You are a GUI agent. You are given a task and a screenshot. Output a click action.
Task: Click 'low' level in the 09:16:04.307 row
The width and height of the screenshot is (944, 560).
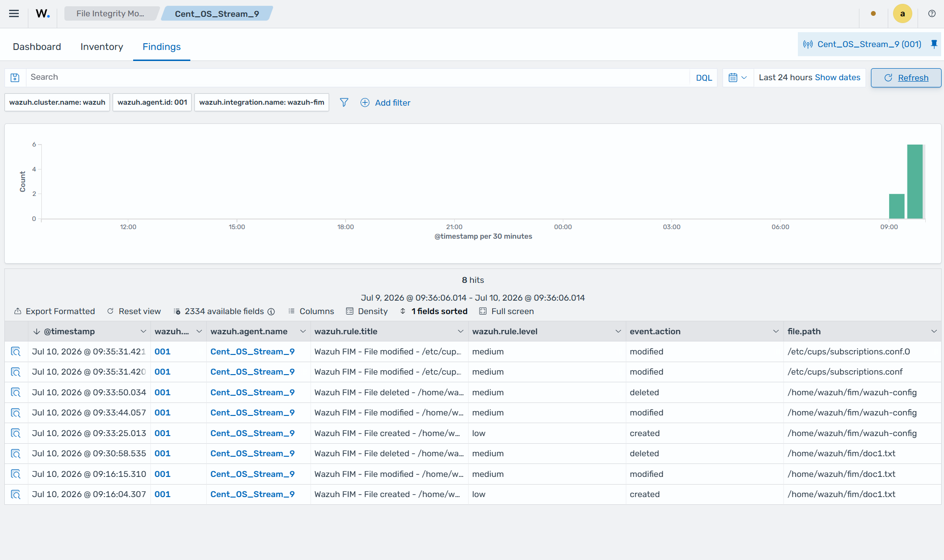click(x=479, y=494)
